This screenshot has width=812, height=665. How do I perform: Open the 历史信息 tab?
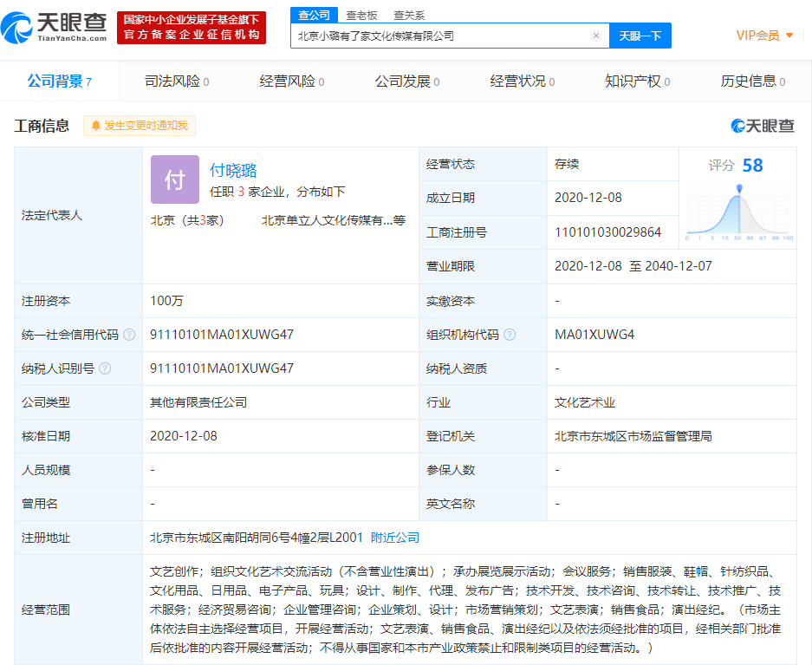(753, 81)
